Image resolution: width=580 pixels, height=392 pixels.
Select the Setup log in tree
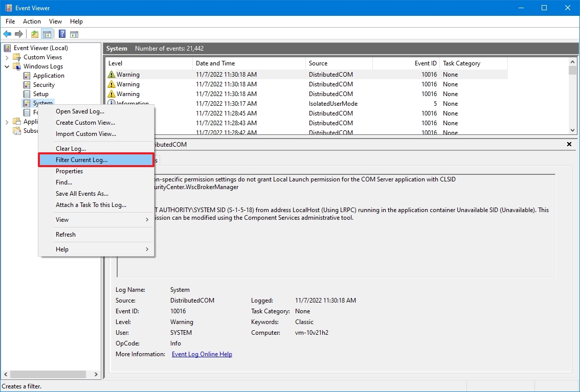40,94
